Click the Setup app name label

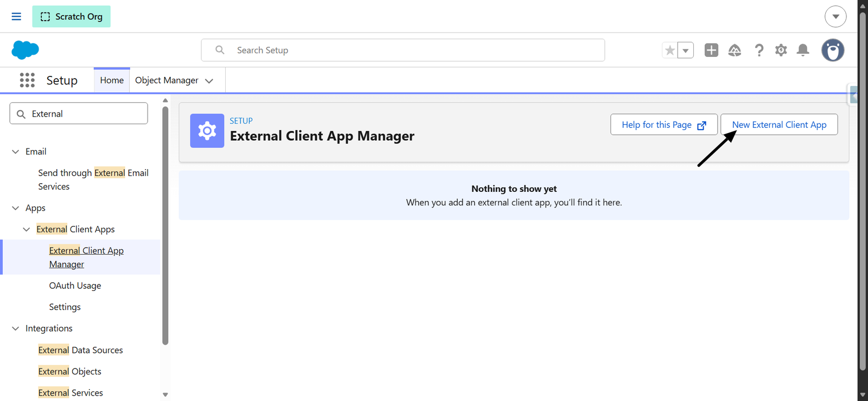point(62,80)
